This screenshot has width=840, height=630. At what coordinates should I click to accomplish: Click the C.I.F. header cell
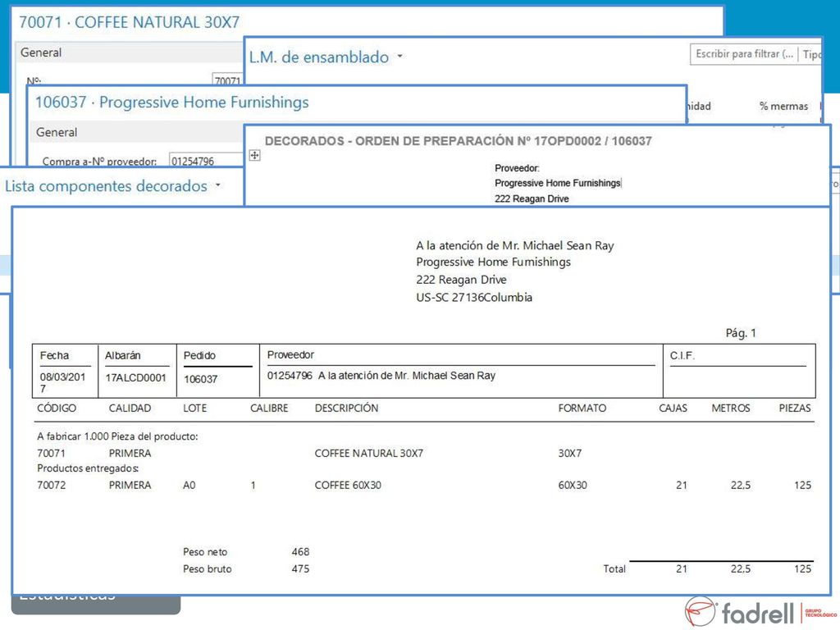[682, 356]
